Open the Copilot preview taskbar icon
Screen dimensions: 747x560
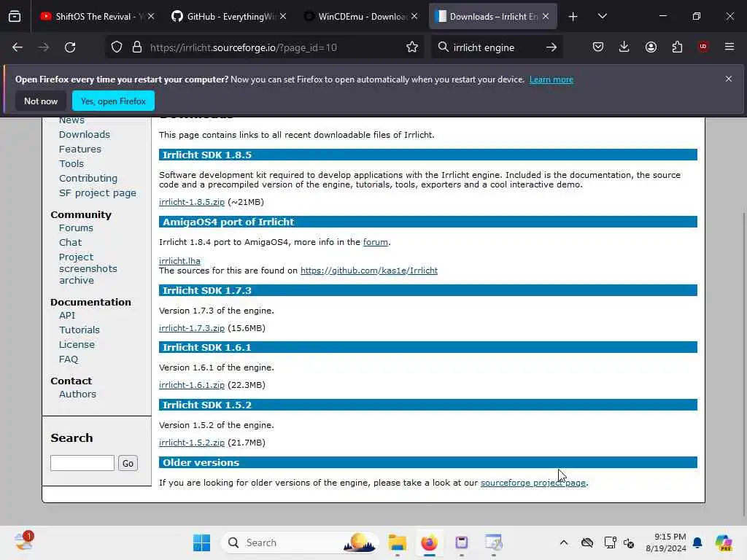pos(723,542)
